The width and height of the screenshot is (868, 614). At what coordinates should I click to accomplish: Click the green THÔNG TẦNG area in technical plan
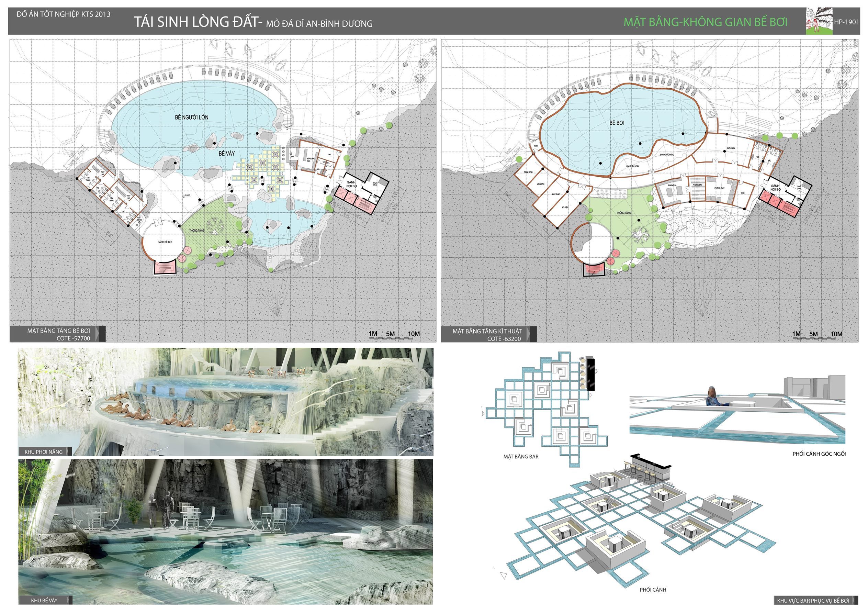[x=623, y=213]
